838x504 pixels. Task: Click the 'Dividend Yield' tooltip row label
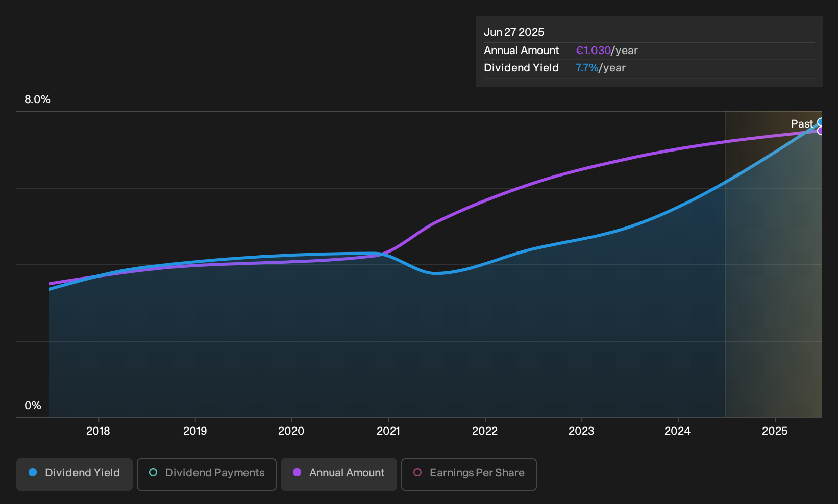(x=521, y=68)
